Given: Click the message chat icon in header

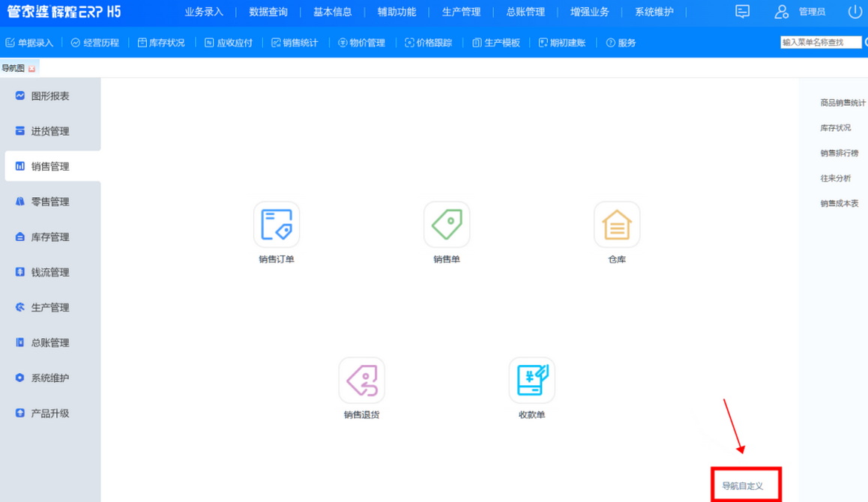Looking at the screenshot, I should coord(742,12).
